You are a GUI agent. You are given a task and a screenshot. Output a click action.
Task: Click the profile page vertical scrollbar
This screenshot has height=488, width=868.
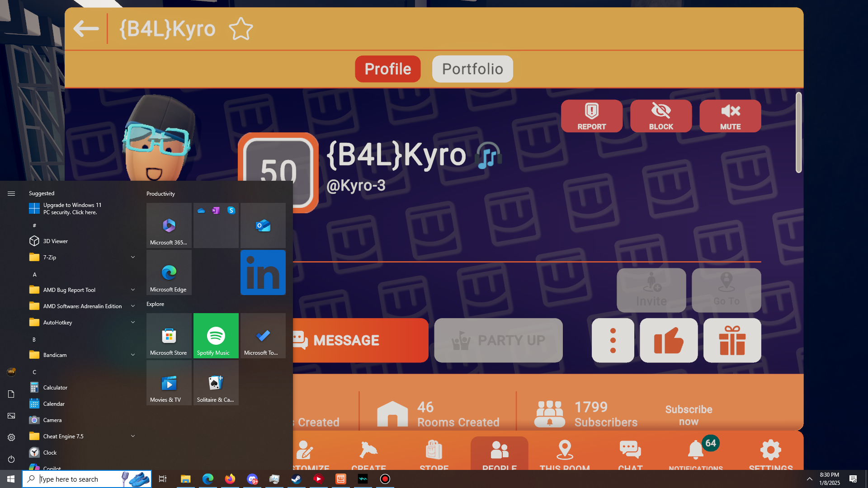798,132
